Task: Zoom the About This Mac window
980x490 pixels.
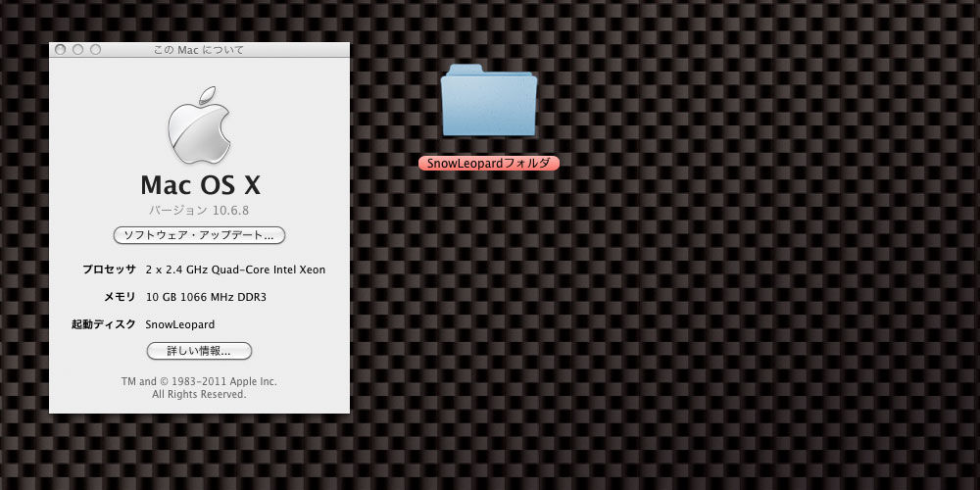Action: pyautogui.click(x=95, y=49)
